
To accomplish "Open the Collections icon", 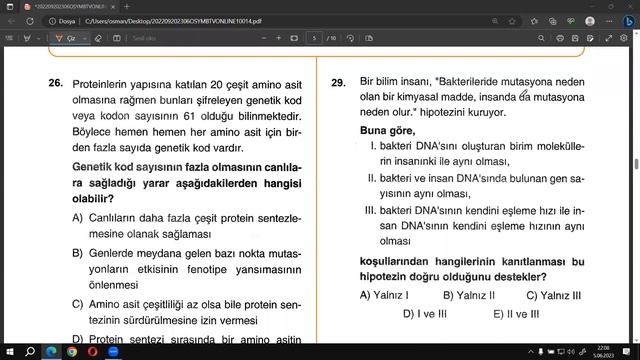I will [553, 21].
